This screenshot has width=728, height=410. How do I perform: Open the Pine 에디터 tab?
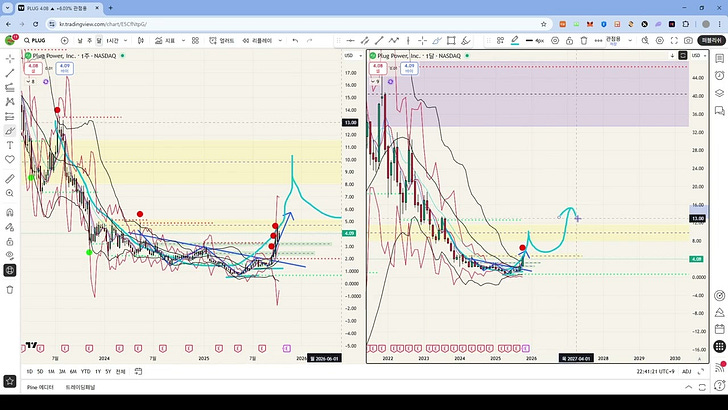pos(40,386)
